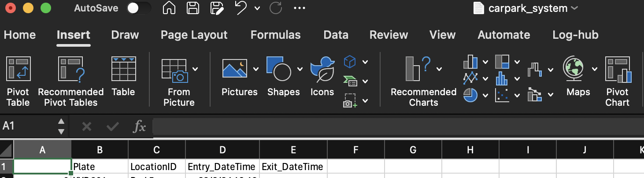Insert data From Picture

[x=178, y=82]
